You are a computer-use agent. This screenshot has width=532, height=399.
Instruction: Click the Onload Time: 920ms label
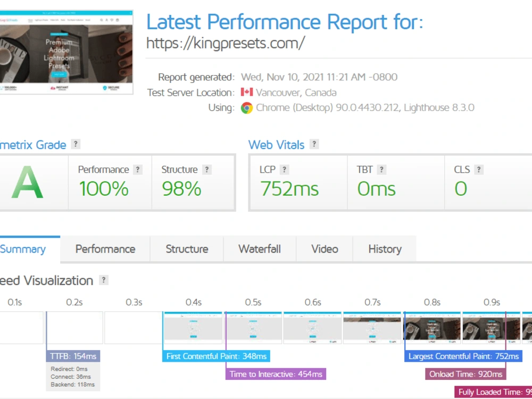point(465,374)
